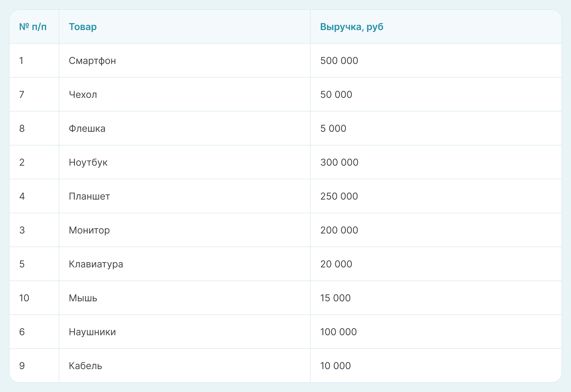Select the 15 000 revenue value

click(x=335, y=298)
